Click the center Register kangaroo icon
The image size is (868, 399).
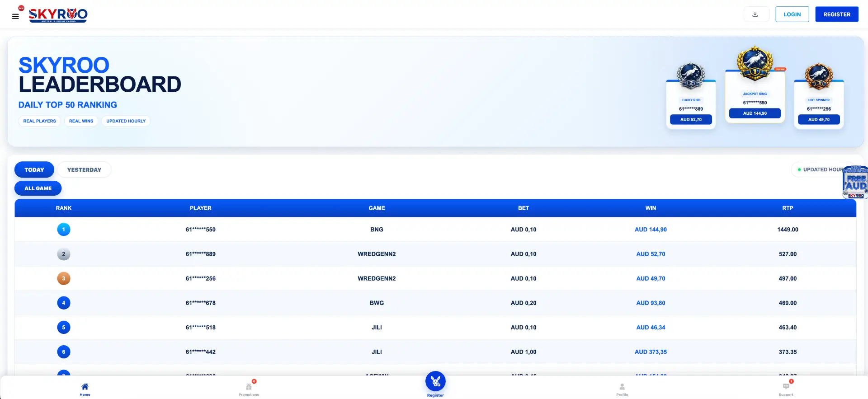click(435, 382)
